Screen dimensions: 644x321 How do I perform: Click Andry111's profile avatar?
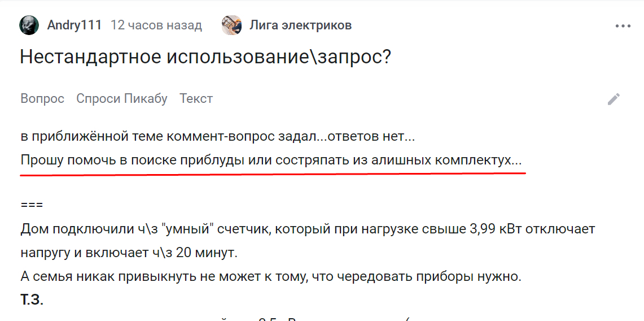point(29,25)
